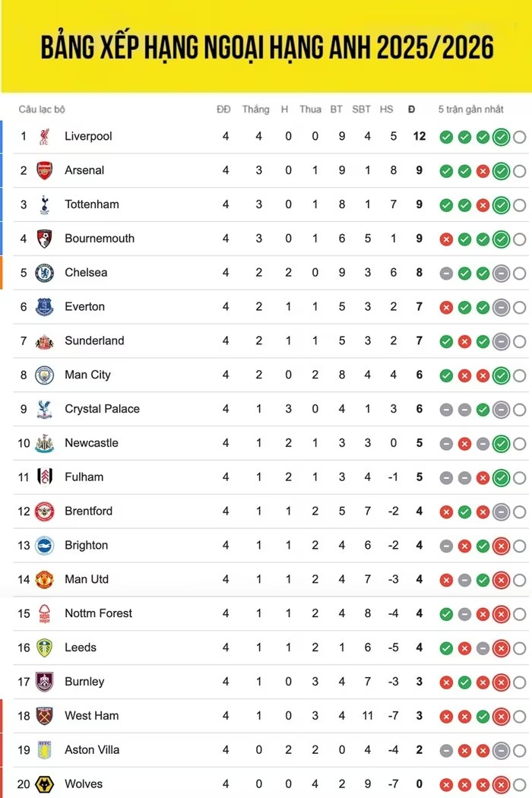The height and width of the screenshot is (798, 532).
Task: Open the Bournemouth team name link
Action: pos(100,238)
